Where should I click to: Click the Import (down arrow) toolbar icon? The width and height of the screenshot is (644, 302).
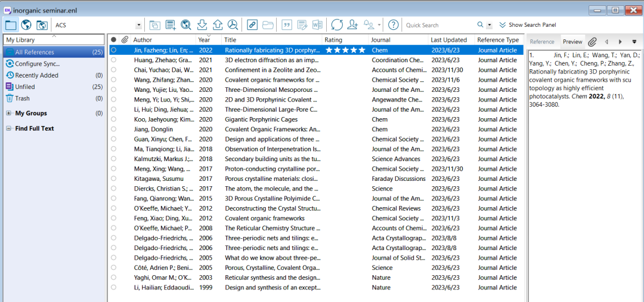(202, 25)
